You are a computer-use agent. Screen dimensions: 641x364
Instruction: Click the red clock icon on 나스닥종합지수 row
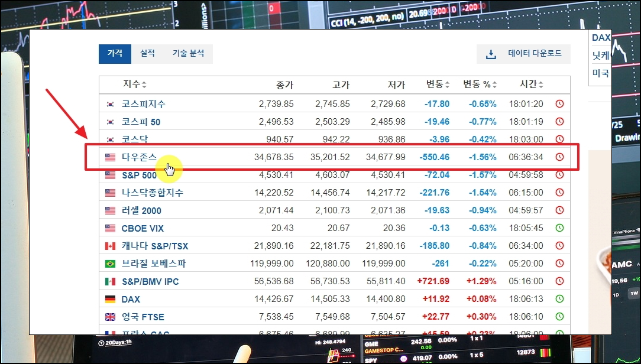[x=559, y=193]
